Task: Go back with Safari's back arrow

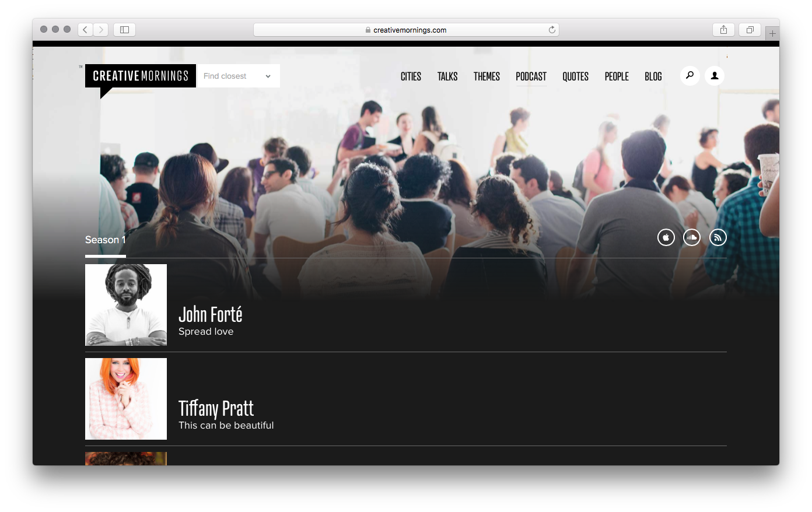Action: pyautogui.click(x=85, y=30)
